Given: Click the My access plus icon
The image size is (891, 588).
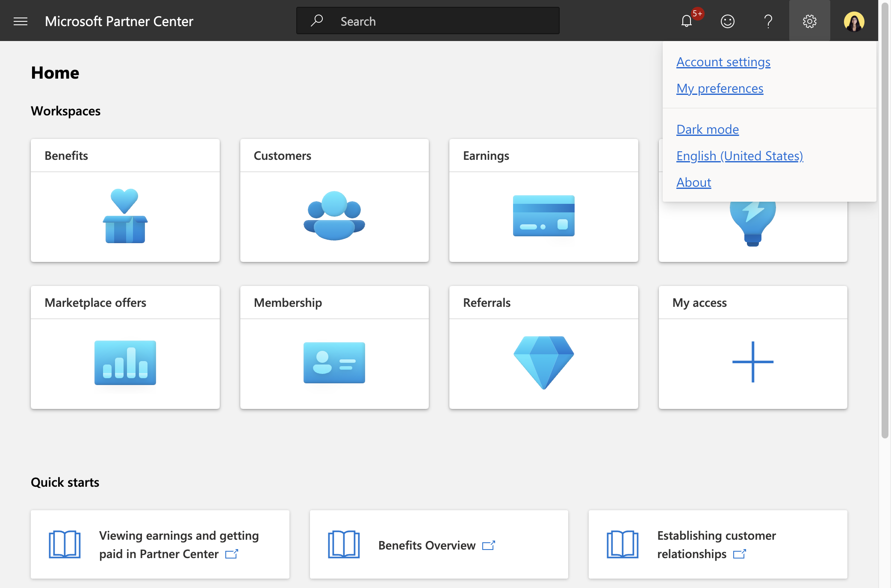Looking at the screenshot, I should coord(753,362).
